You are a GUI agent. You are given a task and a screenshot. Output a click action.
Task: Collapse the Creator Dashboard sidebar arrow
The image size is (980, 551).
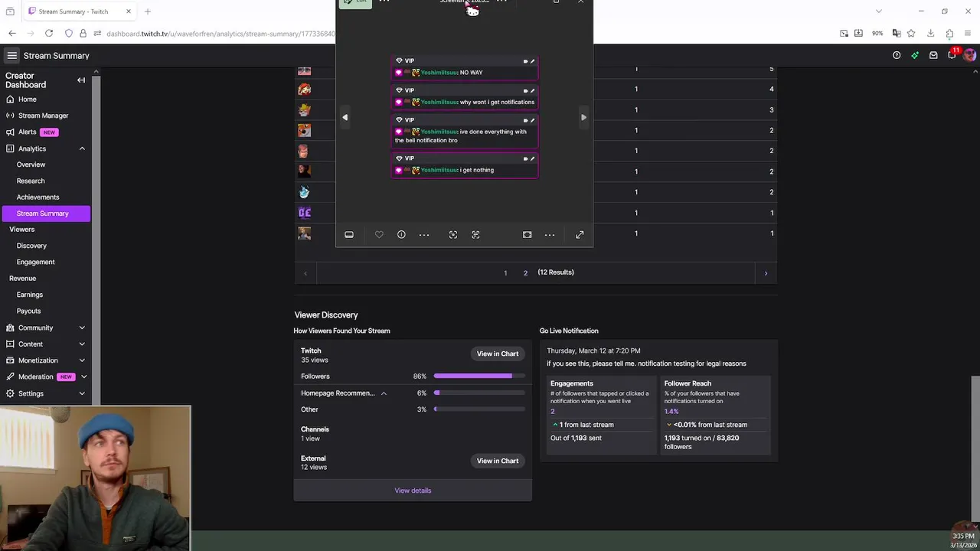tap(81, 80)
